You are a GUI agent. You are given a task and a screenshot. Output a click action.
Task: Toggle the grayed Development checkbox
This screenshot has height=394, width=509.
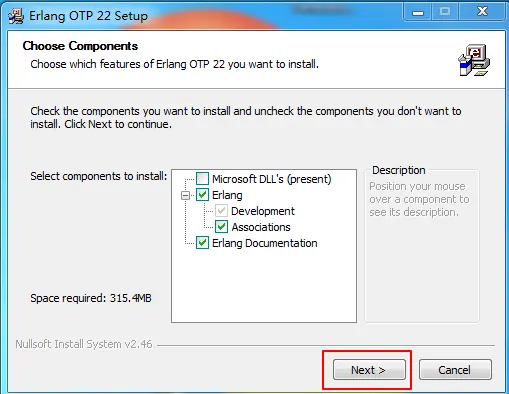pyautogui.click(x=221, y=211)
